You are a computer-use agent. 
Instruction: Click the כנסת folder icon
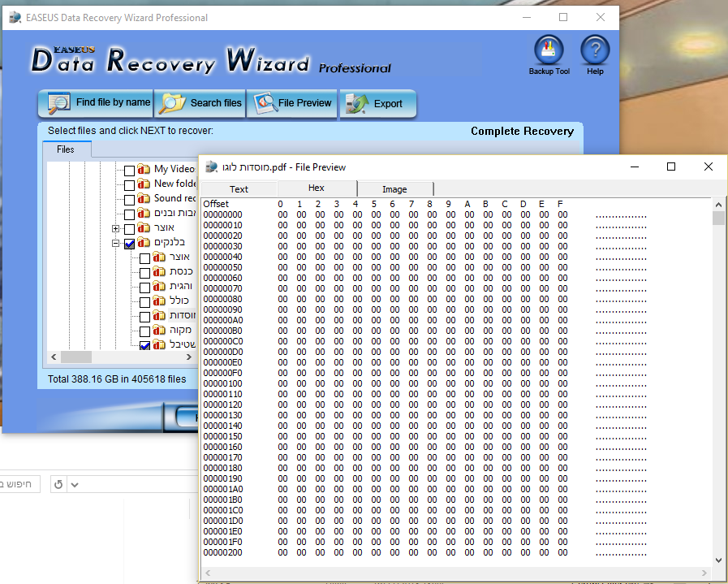[159, 271]
